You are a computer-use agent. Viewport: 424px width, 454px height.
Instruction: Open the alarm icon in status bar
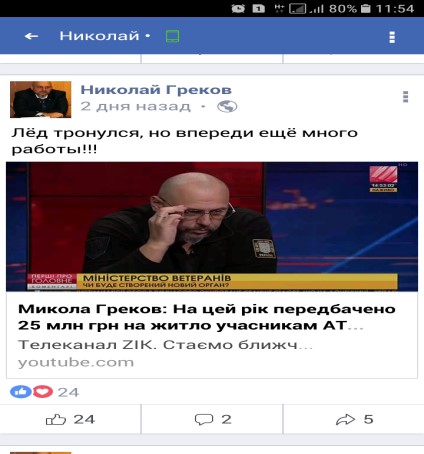pyautogui.click(x=238, y=8)
